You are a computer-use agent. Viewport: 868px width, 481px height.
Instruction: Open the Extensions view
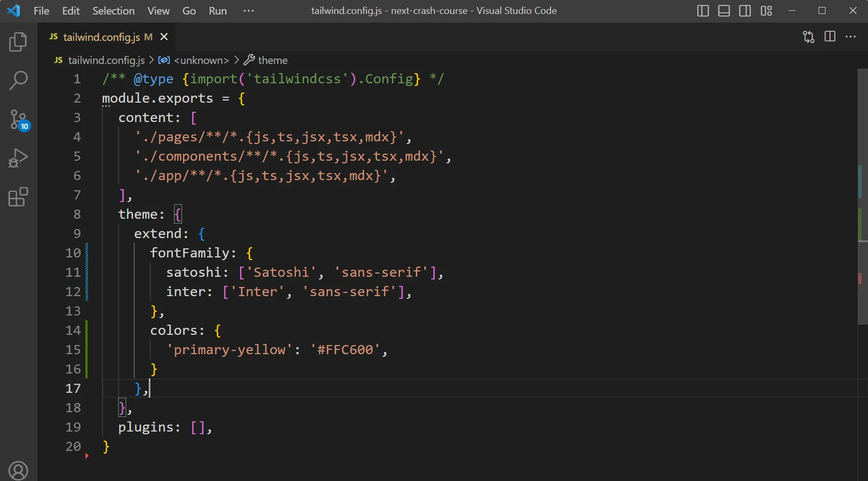(x=18, y=197)
